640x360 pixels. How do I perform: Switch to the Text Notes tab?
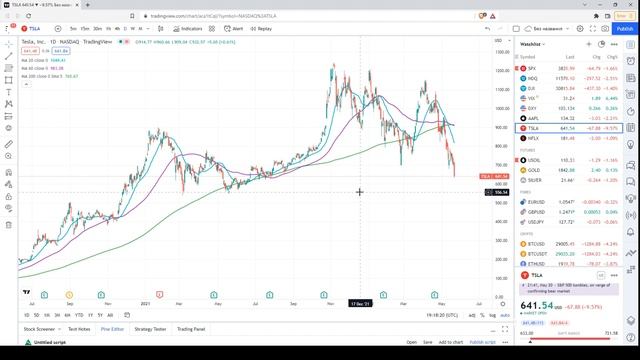pos(79,329)
